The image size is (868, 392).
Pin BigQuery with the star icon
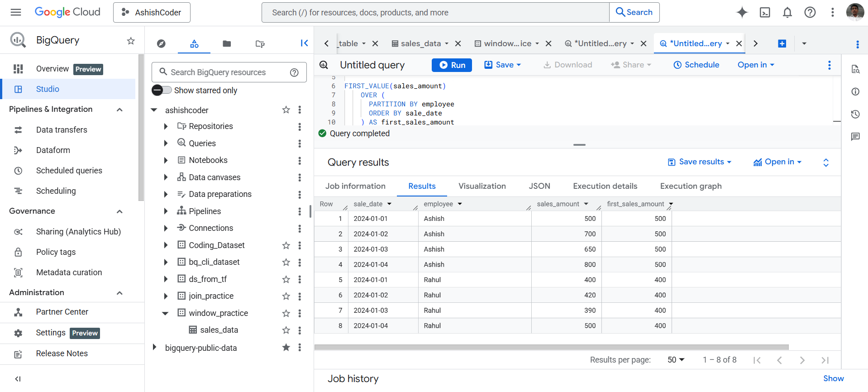[131, 41]
